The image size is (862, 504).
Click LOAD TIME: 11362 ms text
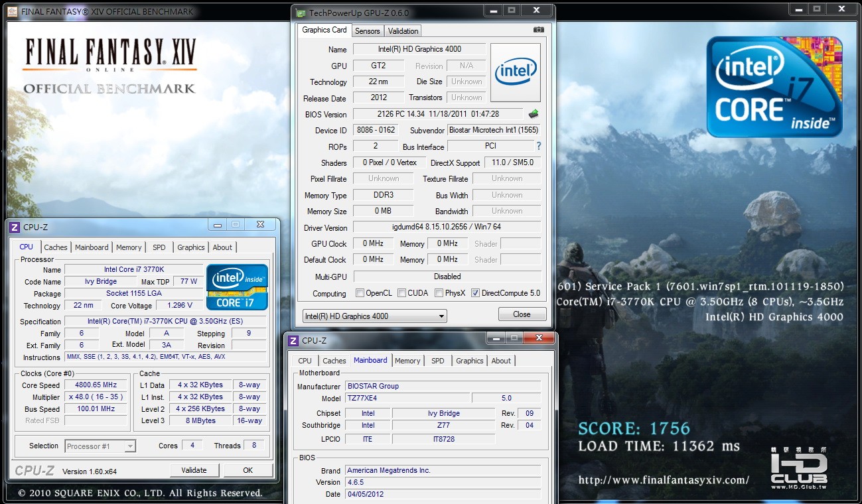coord(658,446)
